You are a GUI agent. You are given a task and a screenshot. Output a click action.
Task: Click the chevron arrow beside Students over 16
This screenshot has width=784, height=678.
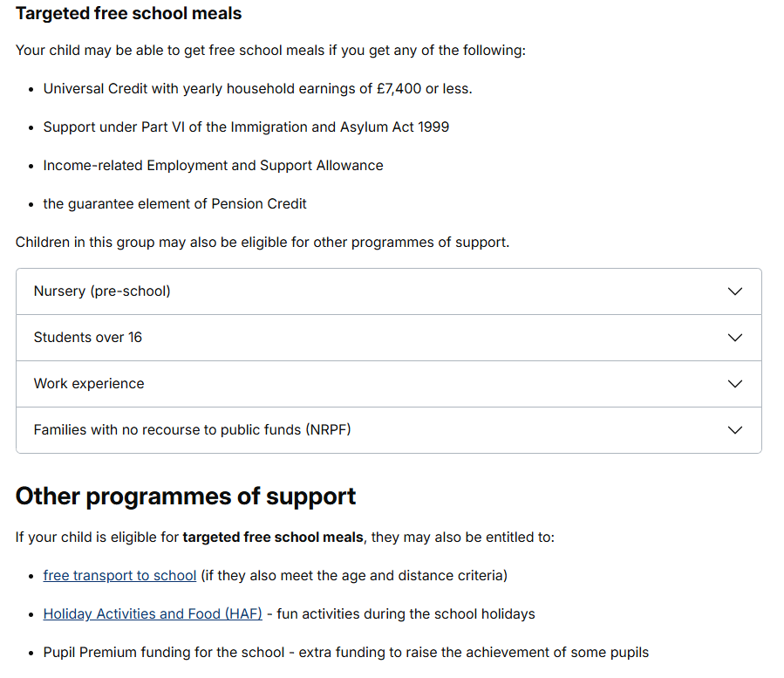pyautogui.click(x=734, y=338)
